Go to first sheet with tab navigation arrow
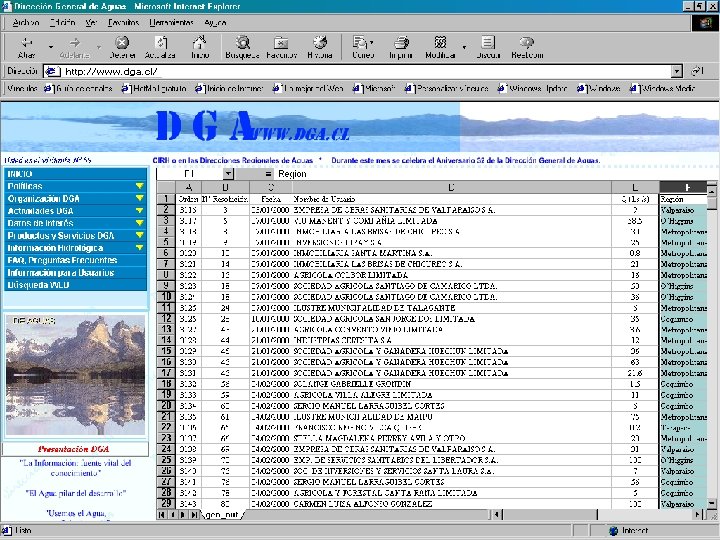The height and width of the screenshot is (540, 720). (162, 515)
